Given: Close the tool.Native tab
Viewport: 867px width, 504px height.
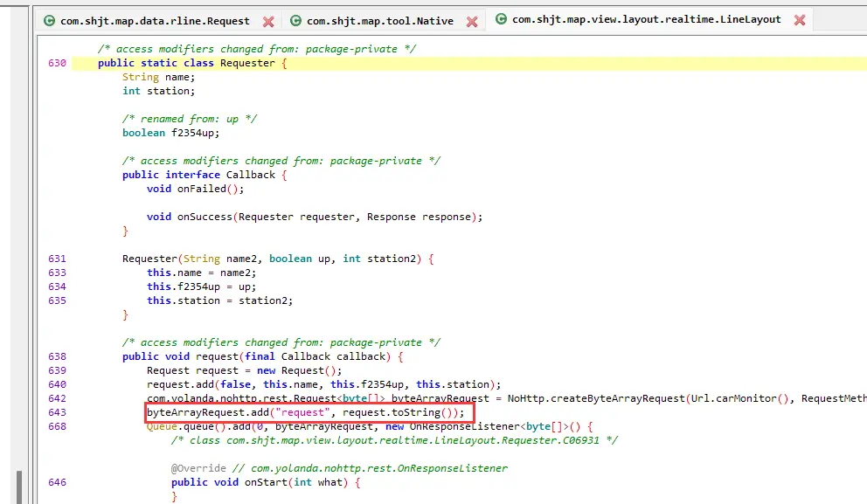Looking at the screenshot, I should pyautogui.click(x=472, y=22).
